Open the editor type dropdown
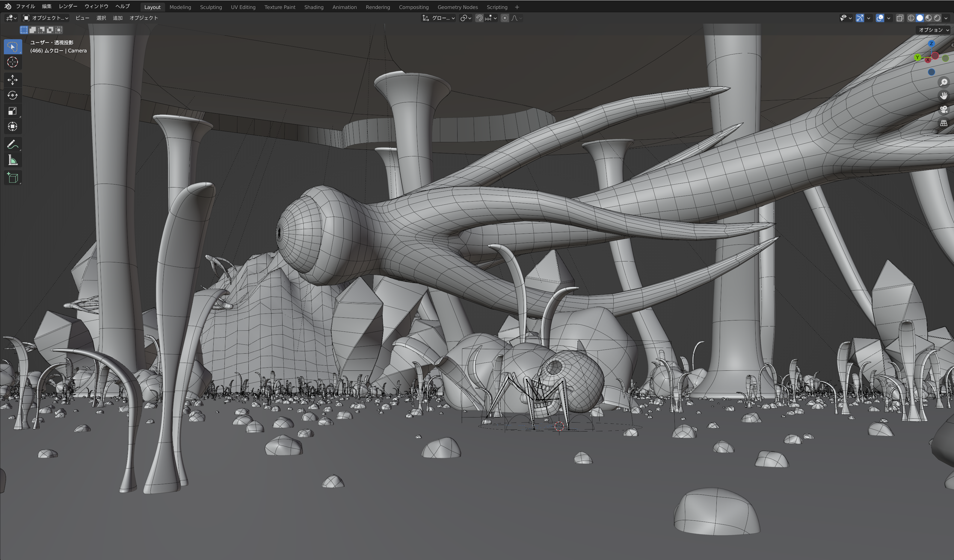The width and height of the screenshot is (954, 560). coord(11,18)
